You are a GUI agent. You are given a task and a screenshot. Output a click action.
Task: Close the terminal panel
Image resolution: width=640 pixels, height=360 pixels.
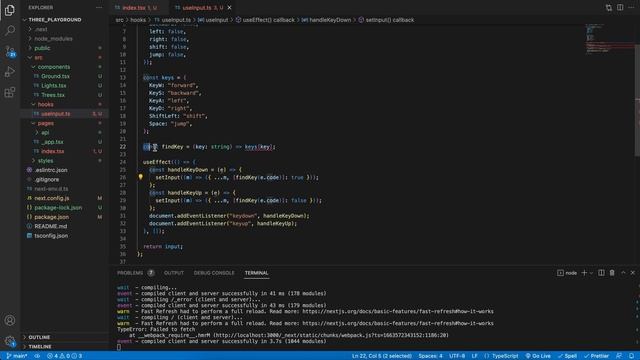point(633,273)
